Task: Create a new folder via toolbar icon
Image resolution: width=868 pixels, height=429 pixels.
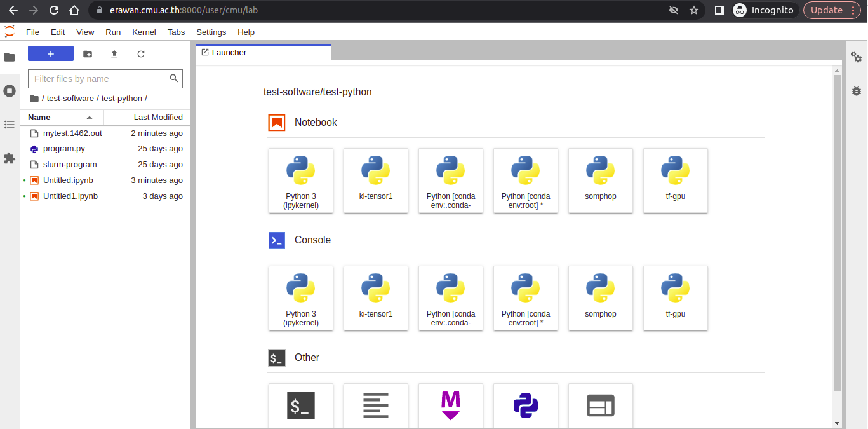Action: click(x=88, y=54)
